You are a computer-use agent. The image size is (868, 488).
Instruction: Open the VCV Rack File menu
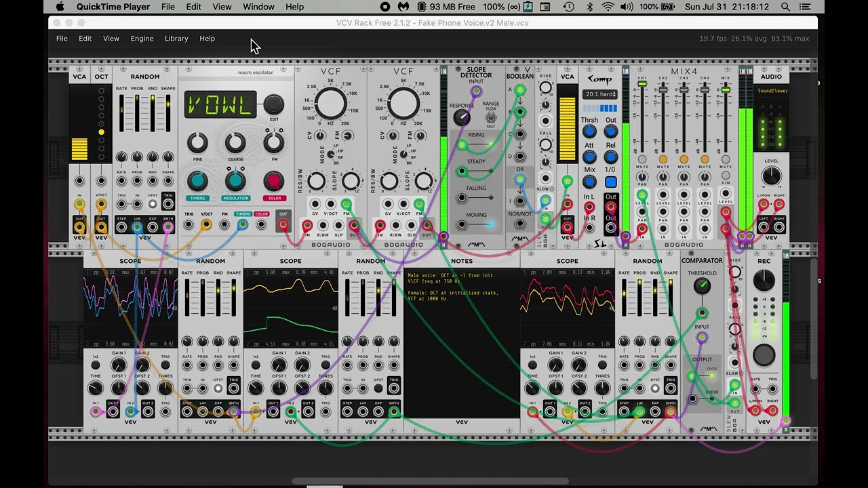point(62,39)
